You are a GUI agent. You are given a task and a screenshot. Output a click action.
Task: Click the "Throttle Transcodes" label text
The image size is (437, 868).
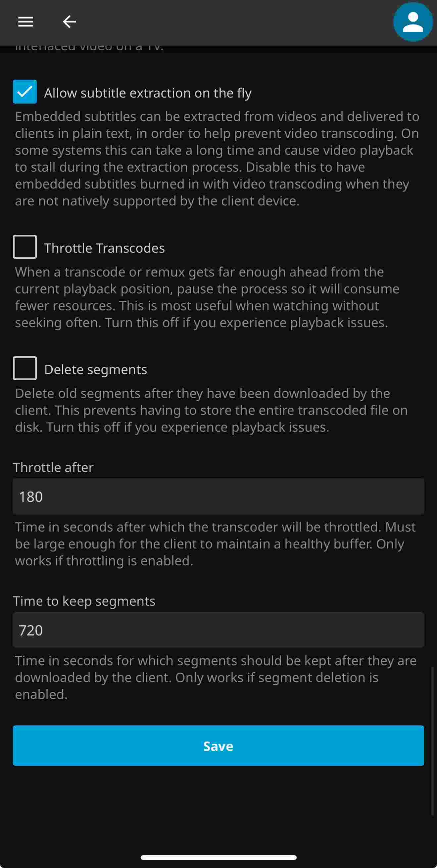[105, 248]
